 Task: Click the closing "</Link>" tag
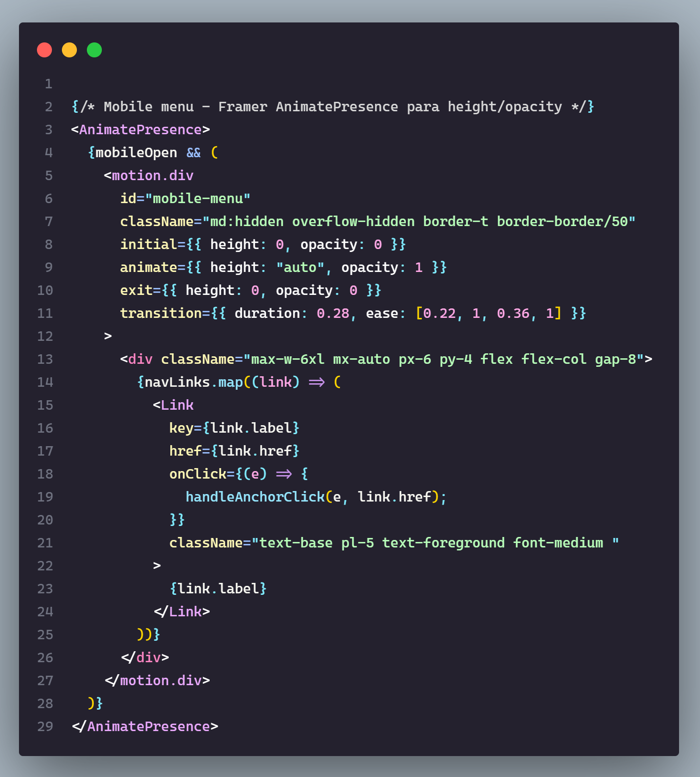181,612
